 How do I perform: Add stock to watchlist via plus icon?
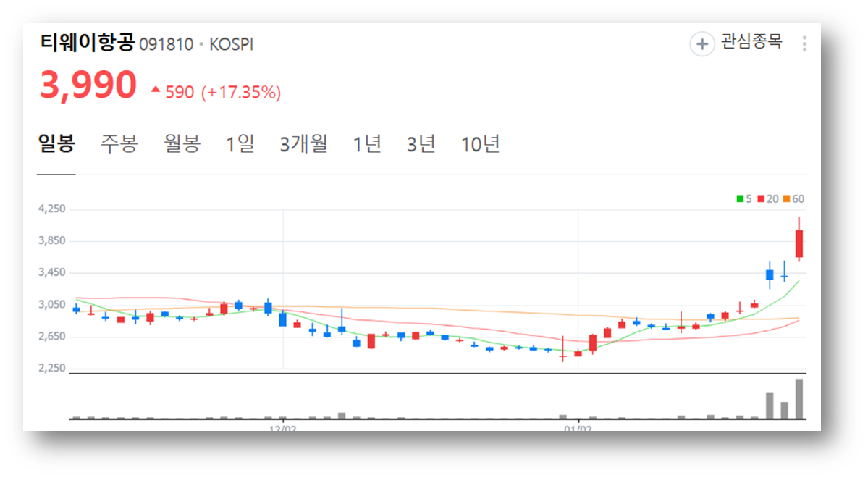pyautogui.click(x=702, y=43)
